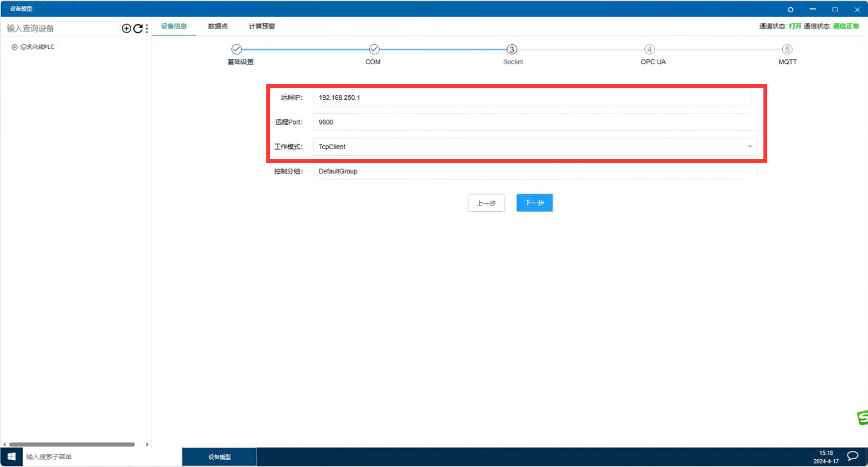Open the 工作模式 dropdown
868x467 pixels.
[535, 147]
